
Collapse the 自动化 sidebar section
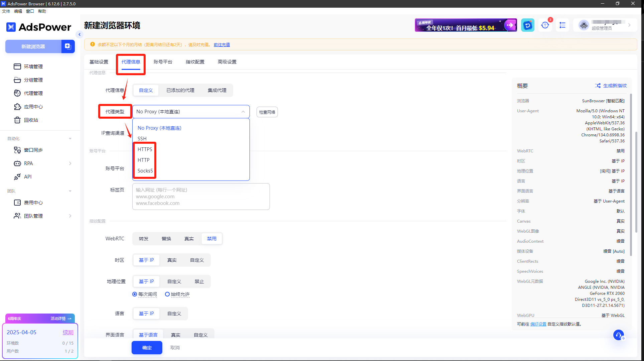coord(70,138)
